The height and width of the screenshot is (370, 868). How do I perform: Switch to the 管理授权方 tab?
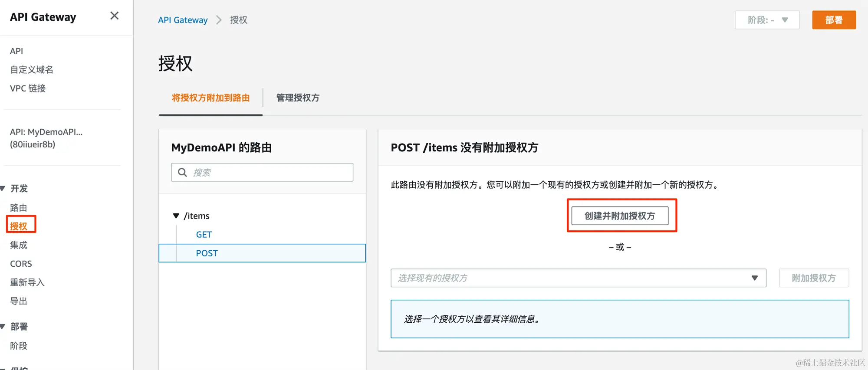coord(298,98)
